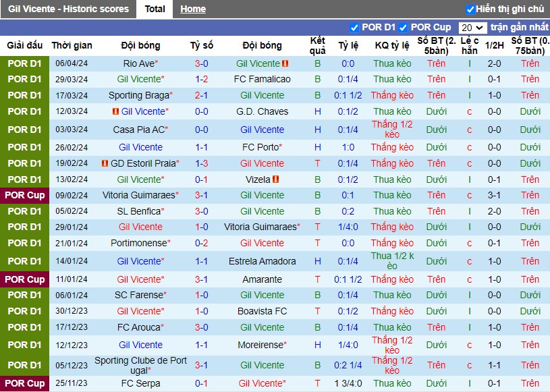
Task: Click red card icon next to Gil Vicente 06/04/24
Action: [x=285, y=63]
